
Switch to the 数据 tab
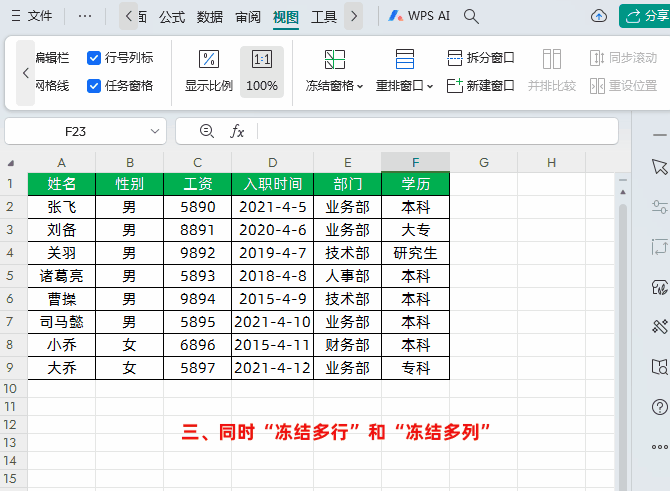(x=210, y=17)
